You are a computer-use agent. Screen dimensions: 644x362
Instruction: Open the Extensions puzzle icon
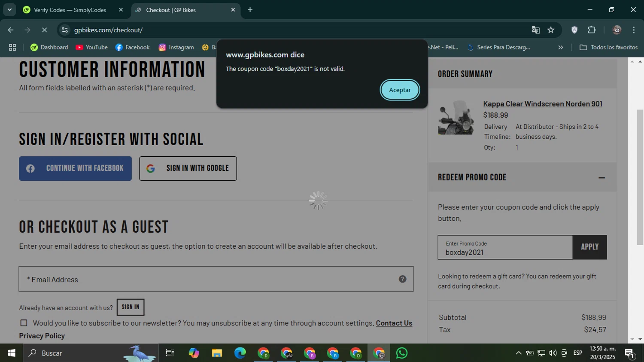(x=592, y=30)
